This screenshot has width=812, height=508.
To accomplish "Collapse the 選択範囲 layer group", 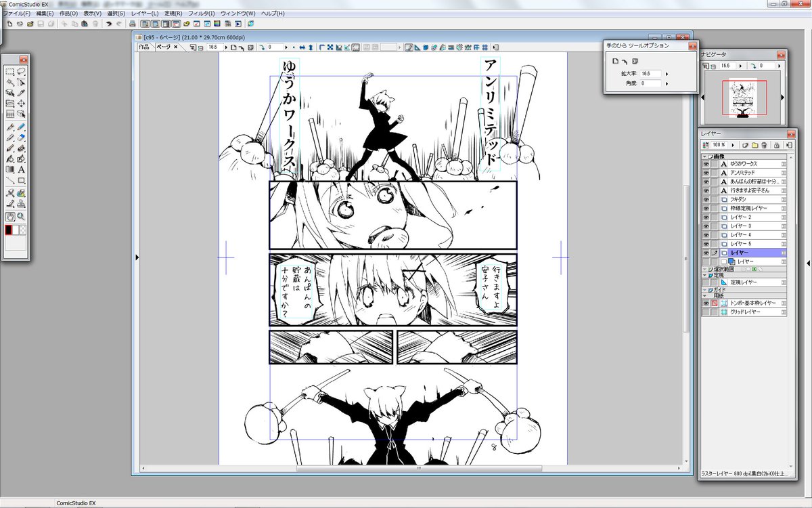I will (x=704, y=269).
